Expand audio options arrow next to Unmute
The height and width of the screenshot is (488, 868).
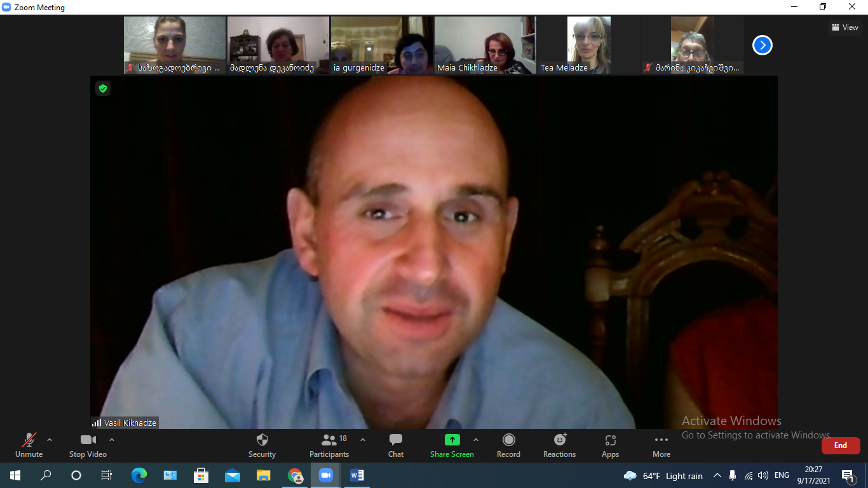(50, 440)
